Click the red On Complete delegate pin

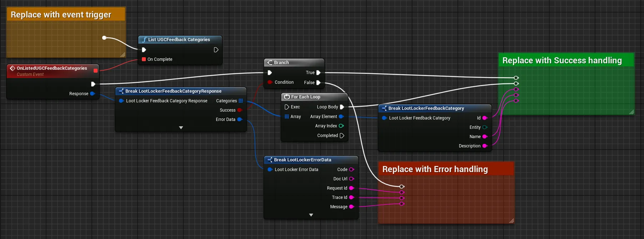[x=144, y=59]
